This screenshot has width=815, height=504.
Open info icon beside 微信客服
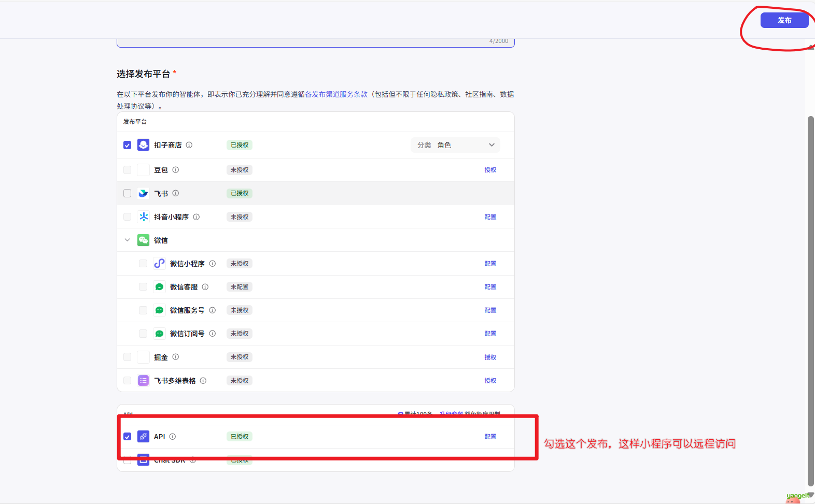coord(205,287)
